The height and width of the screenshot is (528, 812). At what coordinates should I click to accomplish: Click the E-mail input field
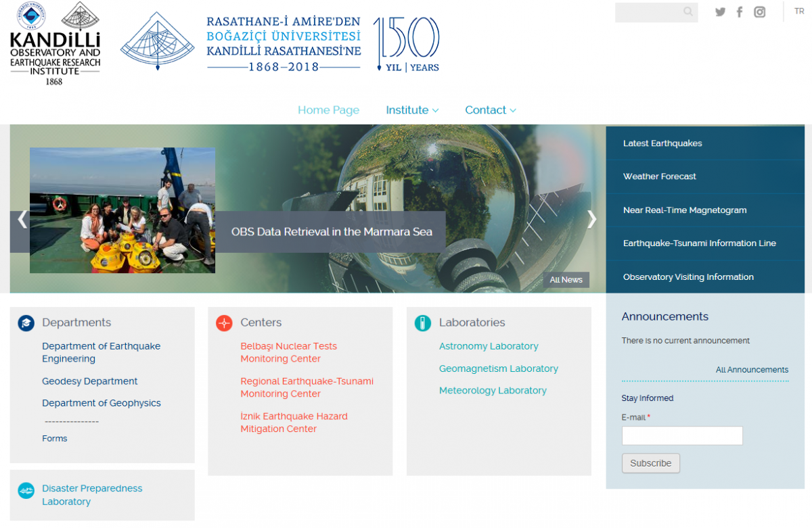[681, 436]
